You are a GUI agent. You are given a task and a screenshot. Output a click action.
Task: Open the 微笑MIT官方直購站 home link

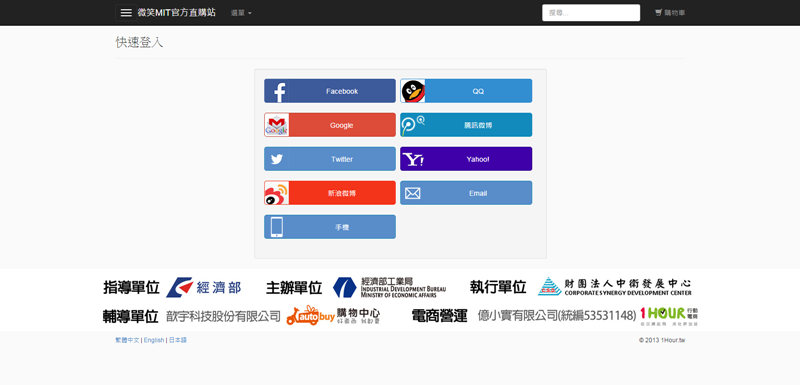(177, 13)
